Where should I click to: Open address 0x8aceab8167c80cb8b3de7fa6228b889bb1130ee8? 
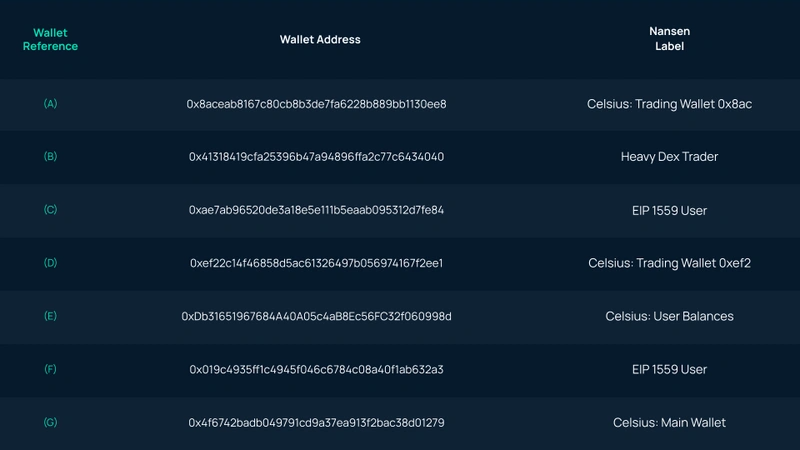316,104
